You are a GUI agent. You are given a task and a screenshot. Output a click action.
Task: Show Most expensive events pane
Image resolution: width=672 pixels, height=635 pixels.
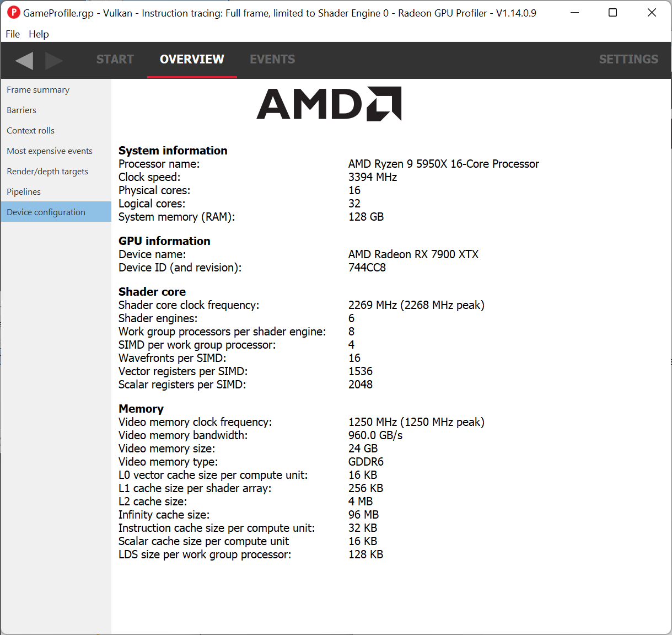(56, 151)
